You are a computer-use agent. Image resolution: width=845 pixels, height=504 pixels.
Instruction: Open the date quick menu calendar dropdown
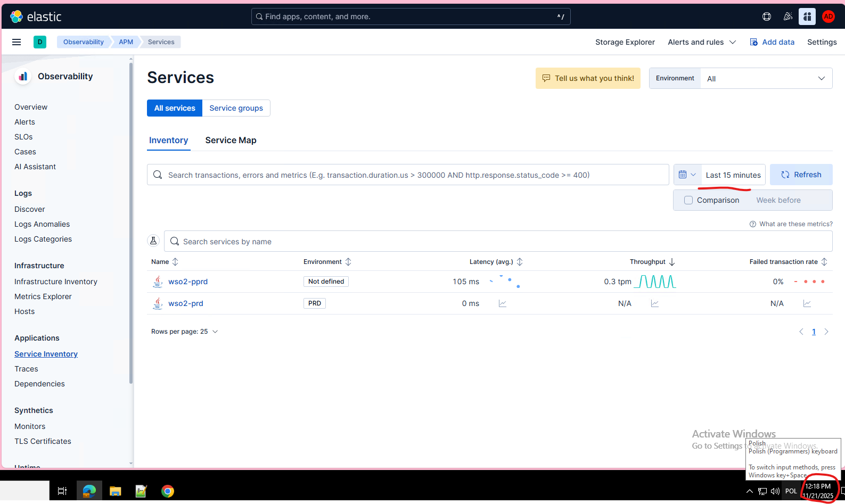point(687,175)
